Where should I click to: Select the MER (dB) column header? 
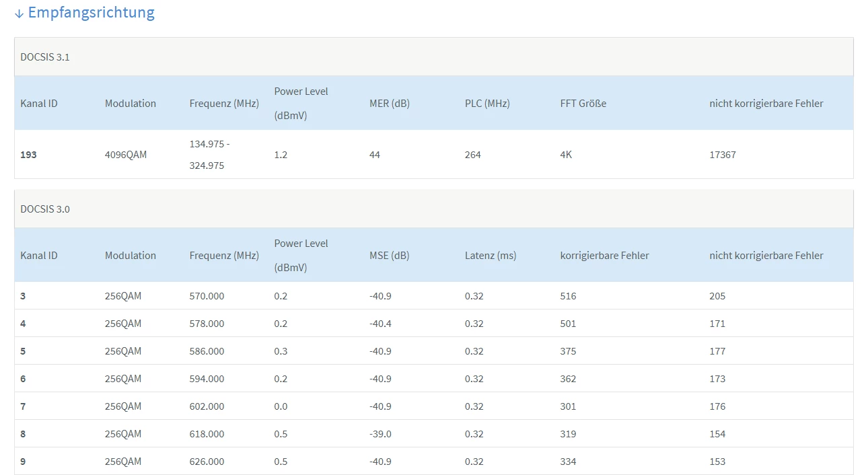point(390,104)
